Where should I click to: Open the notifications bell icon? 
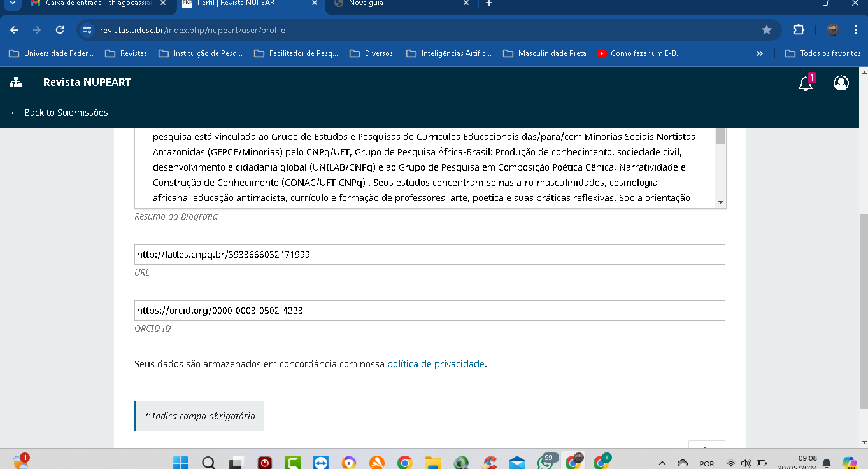(806, 83)
